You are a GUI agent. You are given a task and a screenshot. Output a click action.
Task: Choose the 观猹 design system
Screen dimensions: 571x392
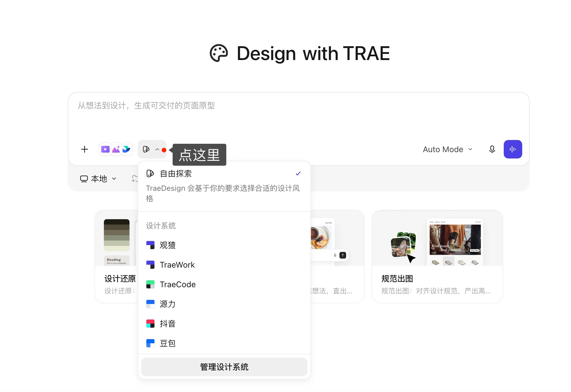224,245
